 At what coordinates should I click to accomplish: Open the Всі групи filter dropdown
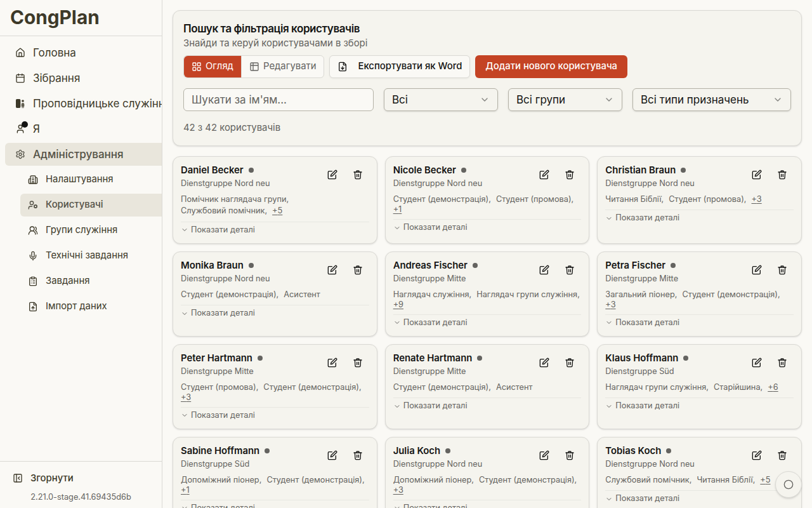point(565,100)
